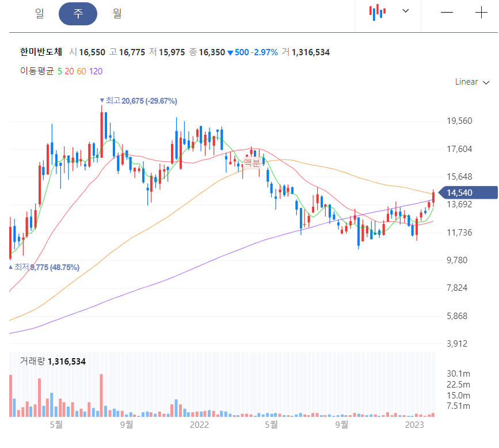Click the 이동평균 label
499x448 pixels.
[37, 71]
